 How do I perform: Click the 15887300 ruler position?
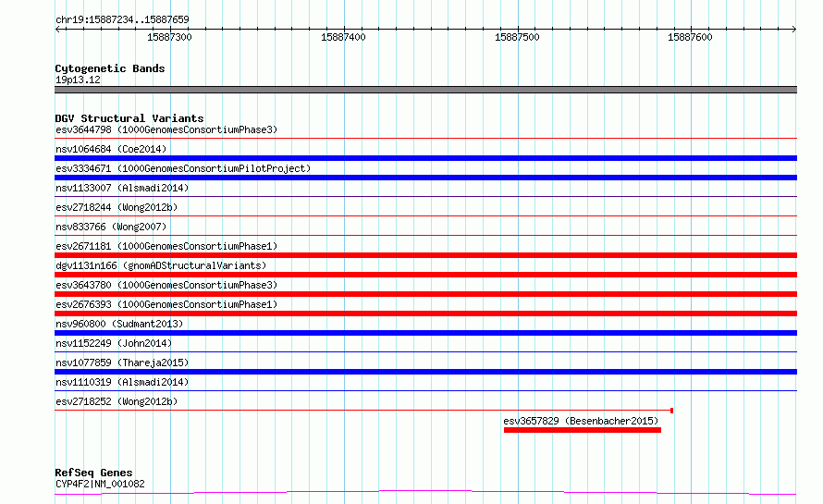(x=169, y=37)
